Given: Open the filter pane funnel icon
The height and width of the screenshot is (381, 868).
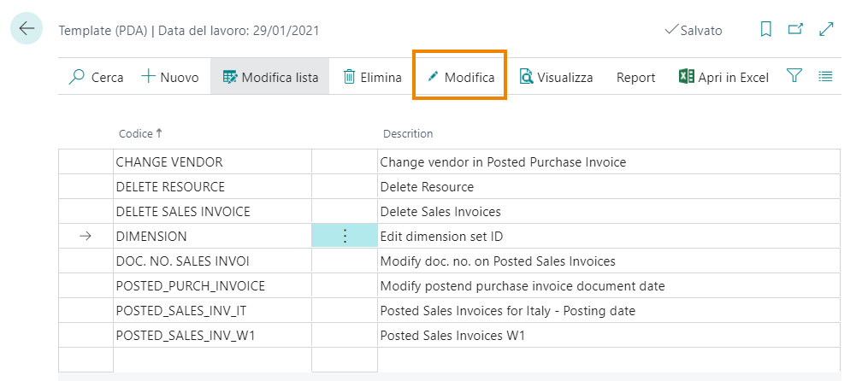Looking at the screenshot, I should (x=794, y=77).
